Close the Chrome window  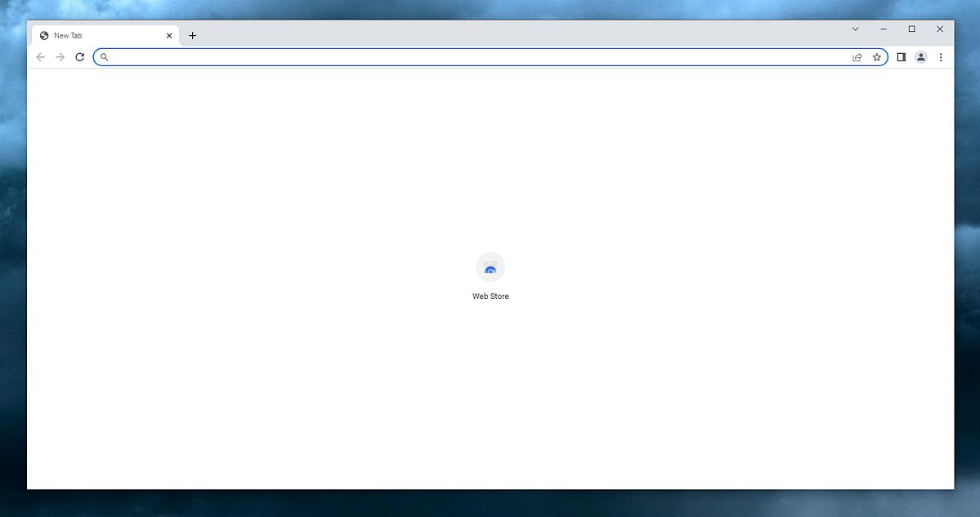pyautogui.click(x=940, y=29)
